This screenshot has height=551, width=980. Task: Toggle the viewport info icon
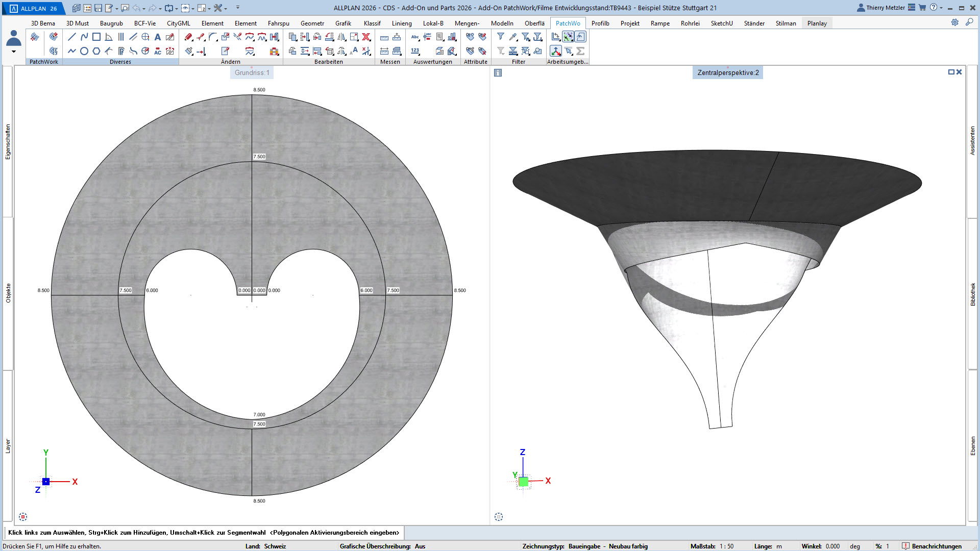pos(498,73)
